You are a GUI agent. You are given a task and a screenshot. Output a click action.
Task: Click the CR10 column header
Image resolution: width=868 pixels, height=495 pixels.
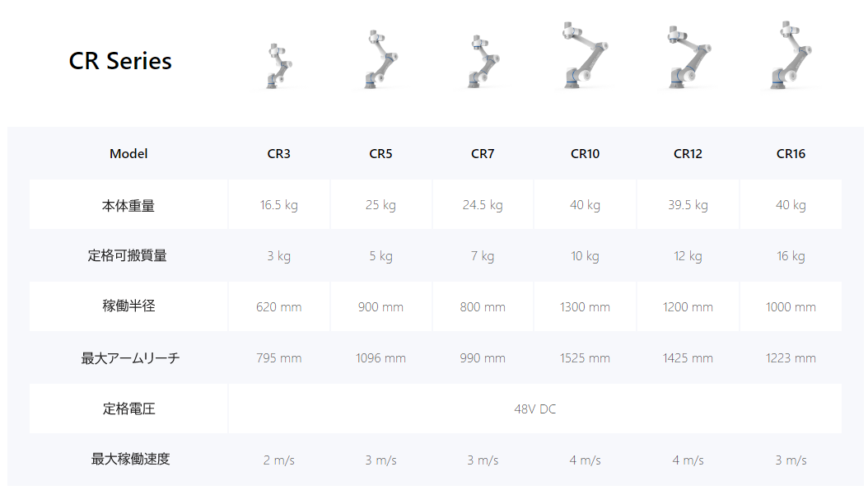585,154
